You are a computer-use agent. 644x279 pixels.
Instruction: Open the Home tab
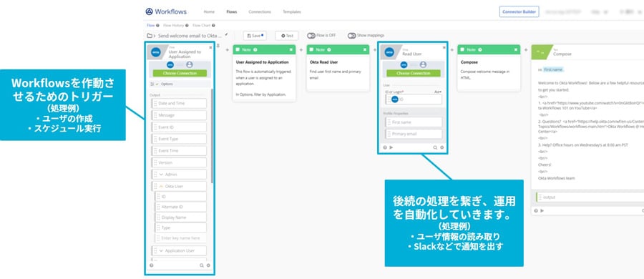pyautogui.click(x=209, y=12)
